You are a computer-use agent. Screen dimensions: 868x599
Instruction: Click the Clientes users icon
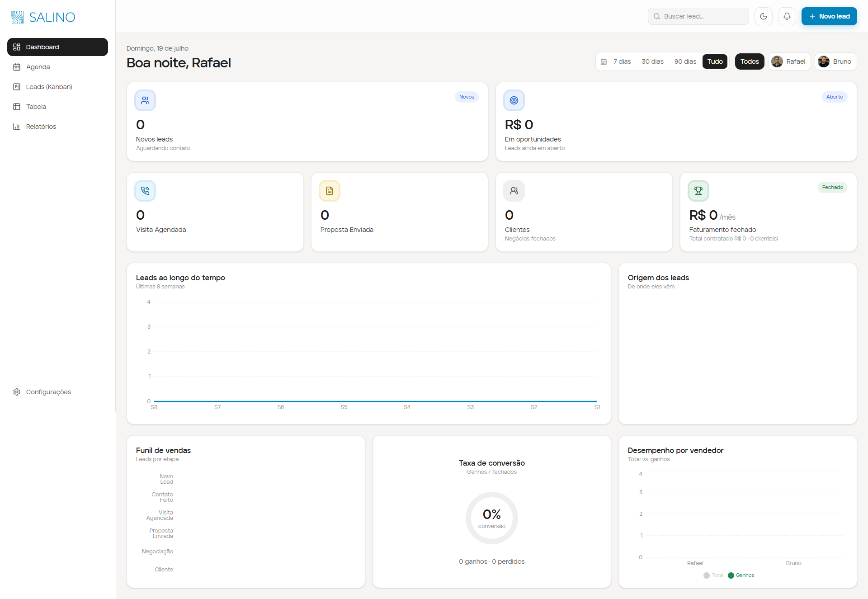pos(514,191)
